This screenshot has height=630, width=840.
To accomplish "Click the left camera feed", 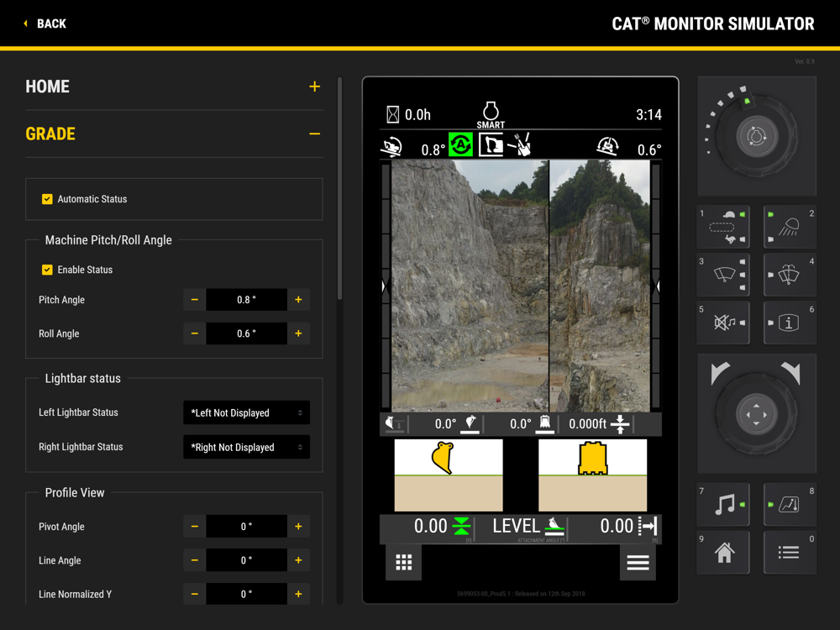I will (470, 286).
